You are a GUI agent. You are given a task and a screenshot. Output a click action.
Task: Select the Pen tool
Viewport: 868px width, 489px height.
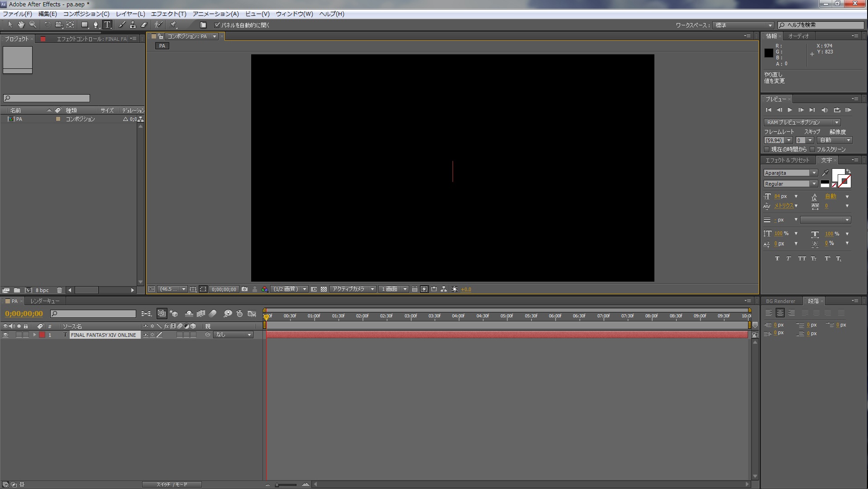tap(95, 25)
